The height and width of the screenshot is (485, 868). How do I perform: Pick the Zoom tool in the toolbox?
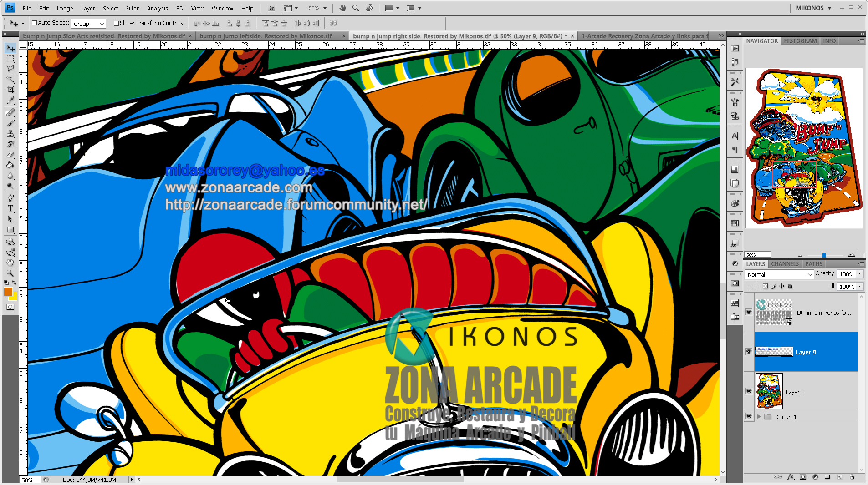10,273
